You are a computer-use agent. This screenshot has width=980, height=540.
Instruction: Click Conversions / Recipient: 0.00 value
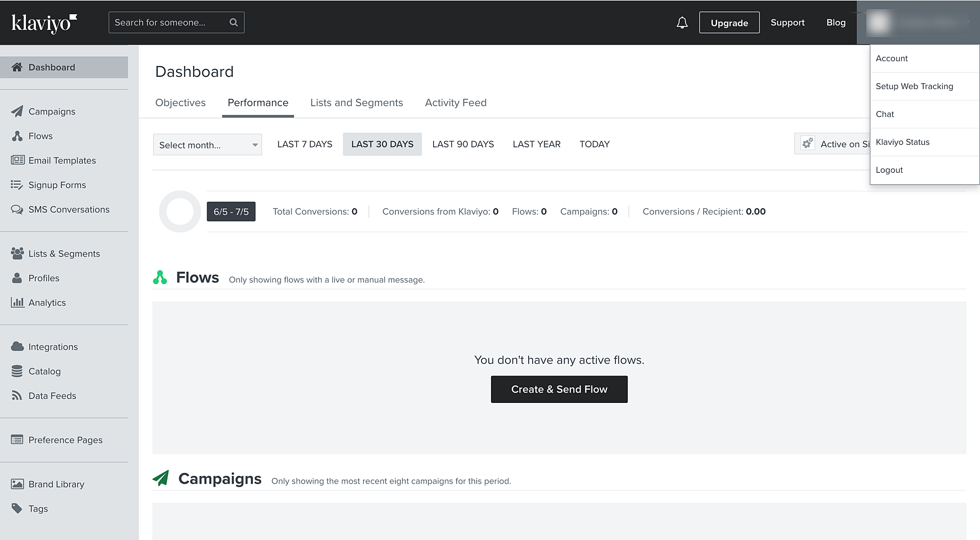pyautogui.click(x=704, y=211)
